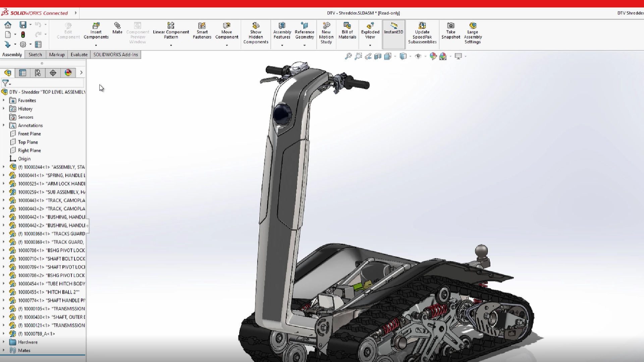Open Save dropdown arrow
The image size is (644, 362).
pos(30,25)
